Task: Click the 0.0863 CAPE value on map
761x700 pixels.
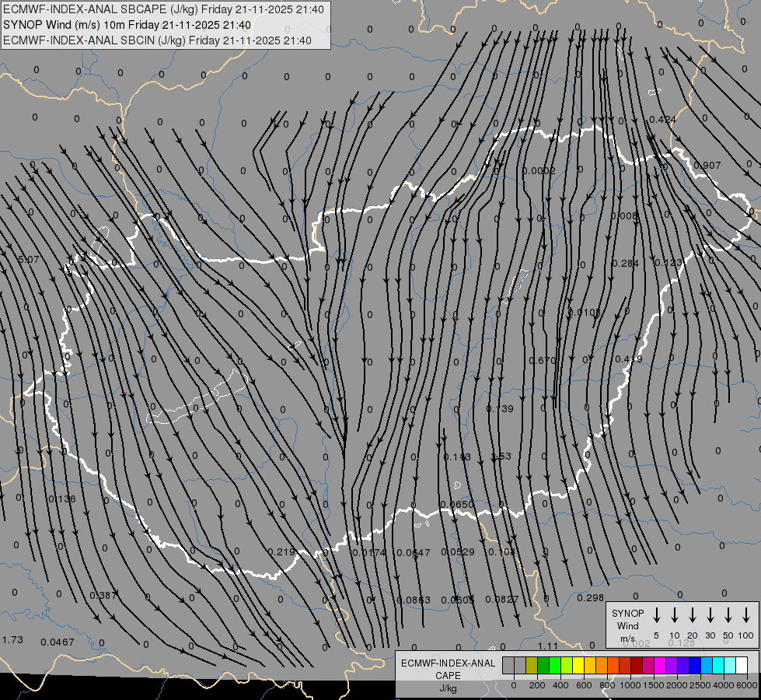Action: (x=414, y=600)
